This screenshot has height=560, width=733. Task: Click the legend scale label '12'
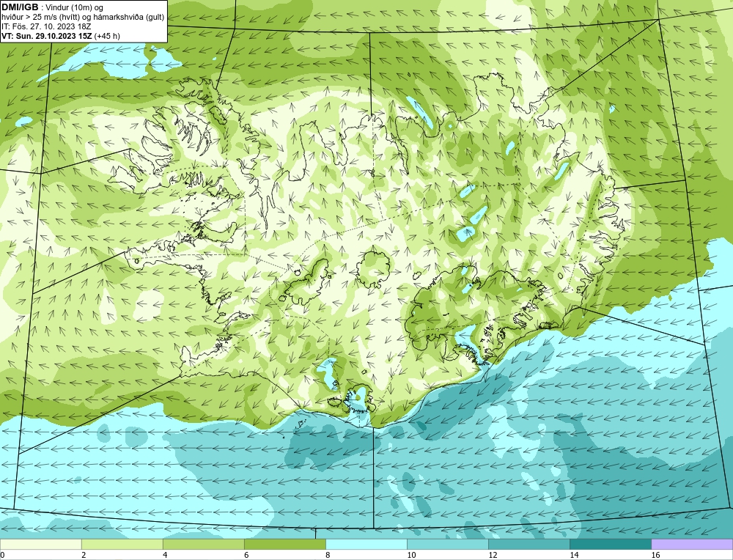pos(493,556)
